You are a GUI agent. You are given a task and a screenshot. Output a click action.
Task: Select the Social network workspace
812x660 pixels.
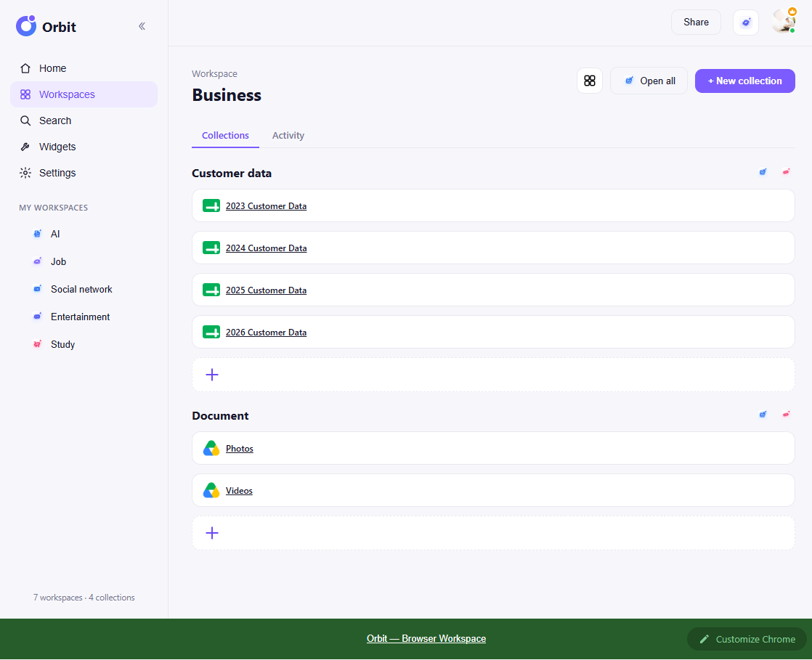click(81, 290)
